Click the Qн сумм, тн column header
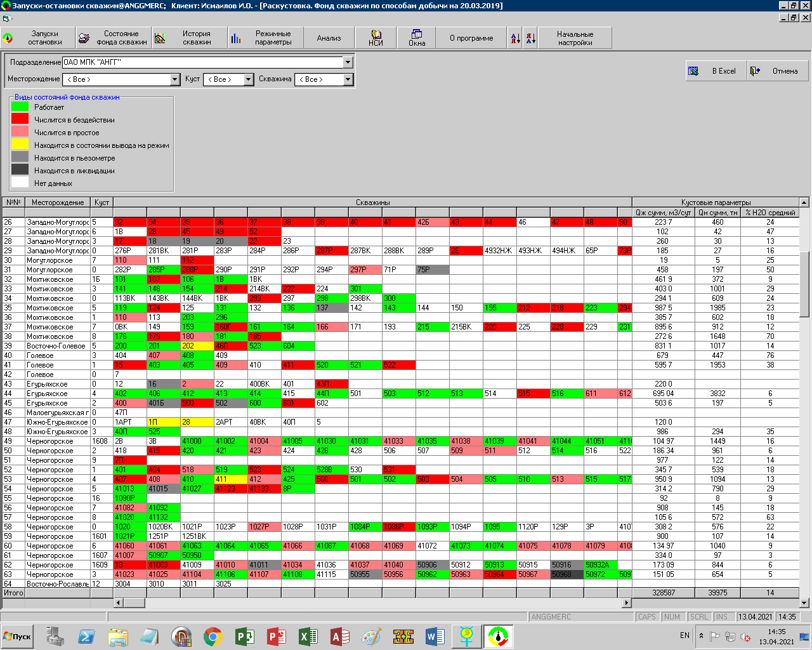 point(718,213)
